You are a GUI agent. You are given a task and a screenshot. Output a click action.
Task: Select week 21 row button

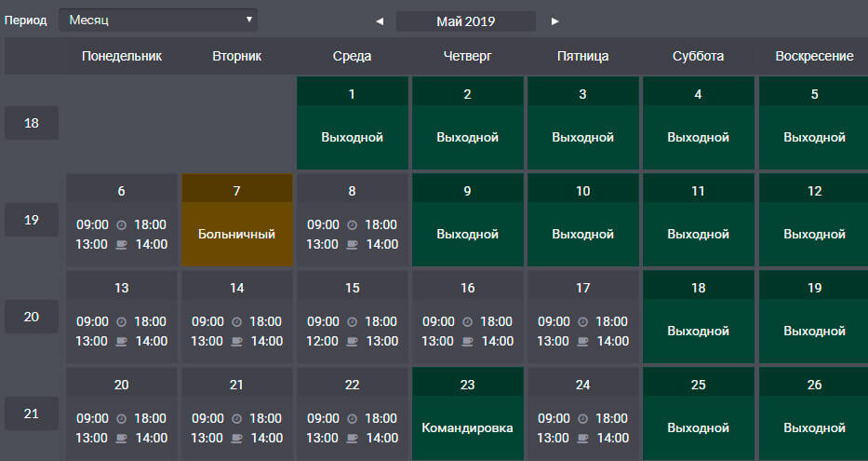tap(32, 414)
